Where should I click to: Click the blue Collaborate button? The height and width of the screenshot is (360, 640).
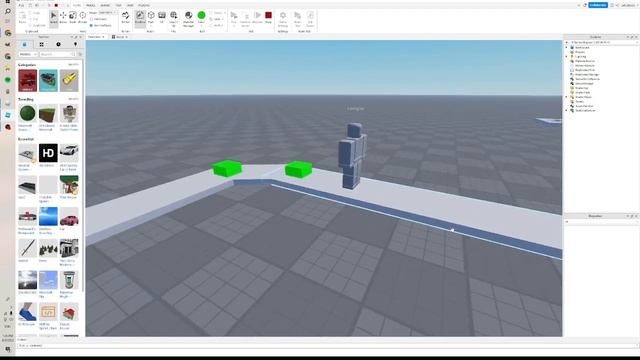point(598,5)
